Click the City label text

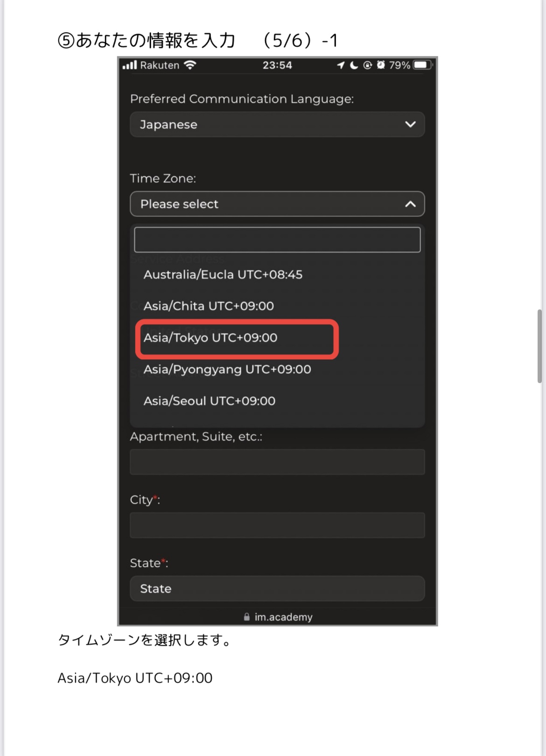coord(145,500)
